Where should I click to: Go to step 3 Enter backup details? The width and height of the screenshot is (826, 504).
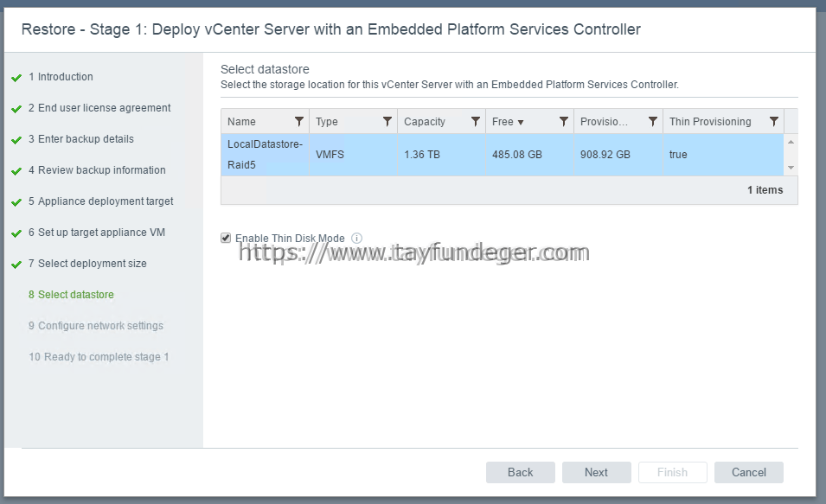(x=81, y=139)
